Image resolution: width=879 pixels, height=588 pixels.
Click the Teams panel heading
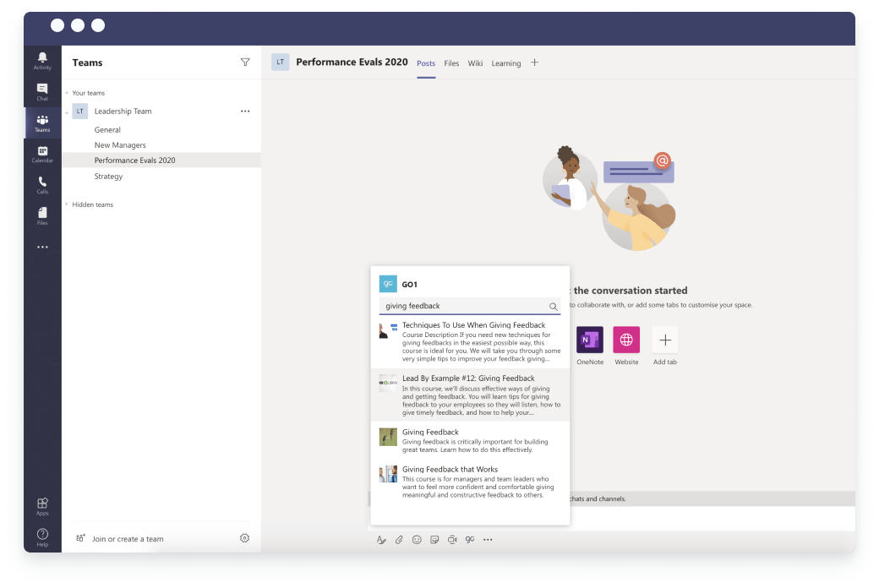(87, 63)
